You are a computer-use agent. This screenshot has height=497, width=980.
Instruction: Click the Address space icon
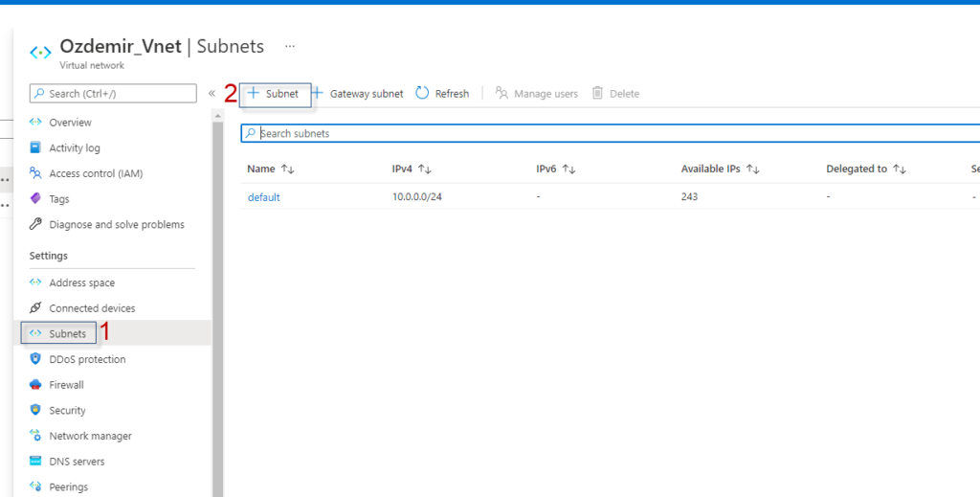point(35,282)
